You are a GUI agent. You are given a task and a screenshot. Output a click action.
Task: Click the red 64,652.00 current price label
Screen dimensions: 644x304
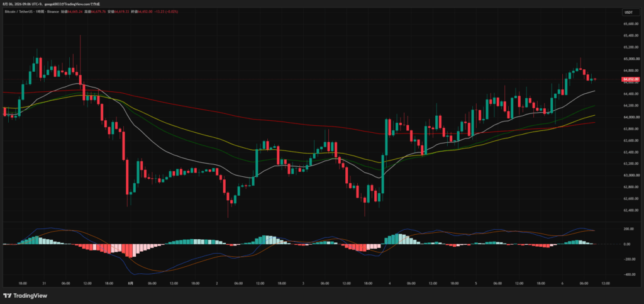[x=630, y=79]
